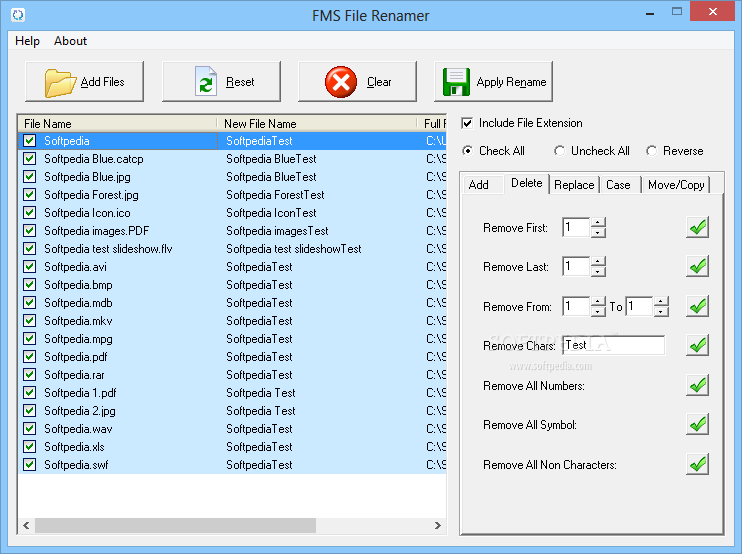Sort by File Name column header
The height and width of the screenshot is (554, 742).
pyautogui.click(x=117, y=123)
